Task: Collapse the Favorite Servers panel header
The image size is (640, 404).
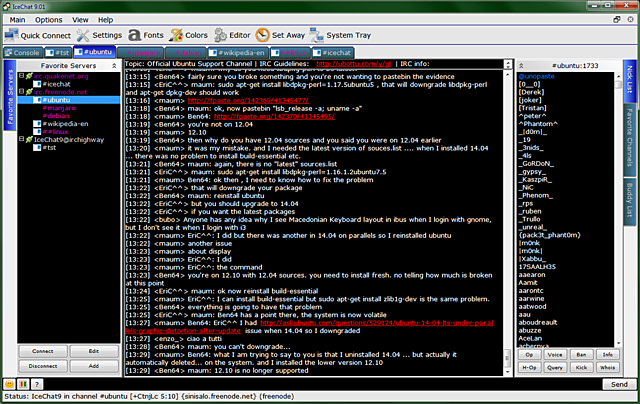Action: coord(114,66)
